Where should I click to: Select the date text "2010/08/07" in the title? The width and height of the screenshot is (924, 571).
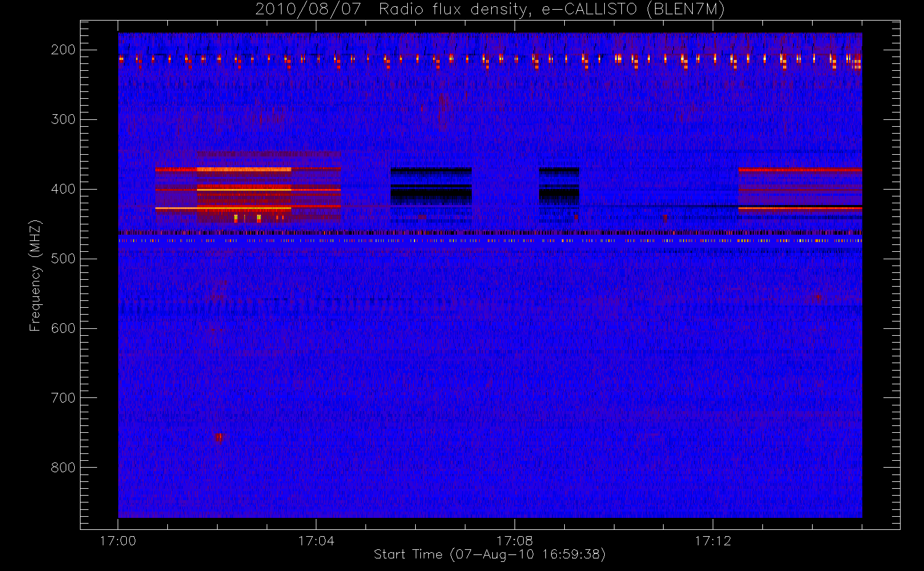(308, 10)
